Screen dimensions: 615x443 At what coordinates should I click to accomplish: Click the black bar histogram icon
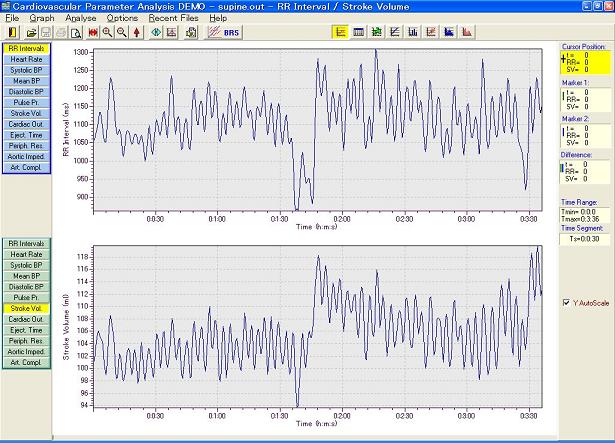[413, 32]
